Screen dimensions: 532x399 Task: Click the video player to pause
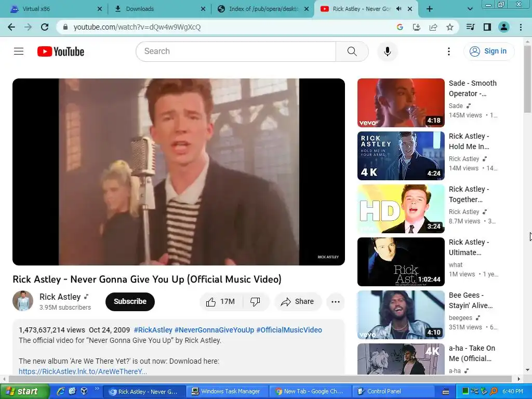pos(179,172)
